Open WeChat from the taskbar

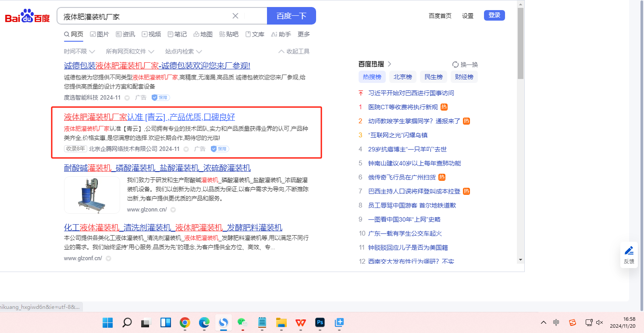[243, 323]
